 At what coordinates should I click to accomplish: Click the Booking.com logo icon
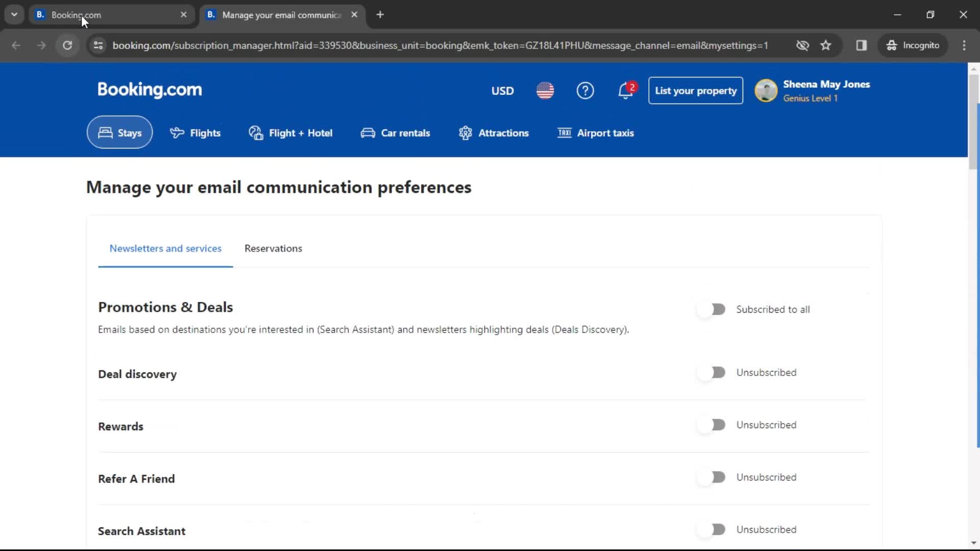[x=150, y=89]
